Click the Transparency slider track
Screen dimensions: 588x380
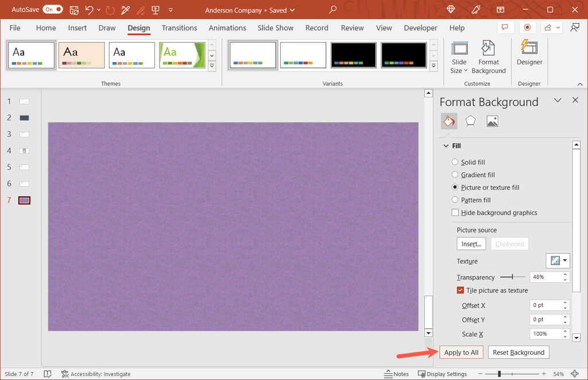coord(512,277)
